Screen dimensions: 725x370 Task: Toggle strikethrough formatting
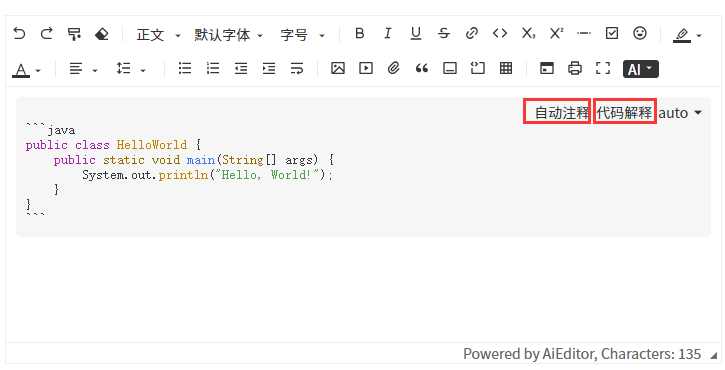click(x=444, y=33)
